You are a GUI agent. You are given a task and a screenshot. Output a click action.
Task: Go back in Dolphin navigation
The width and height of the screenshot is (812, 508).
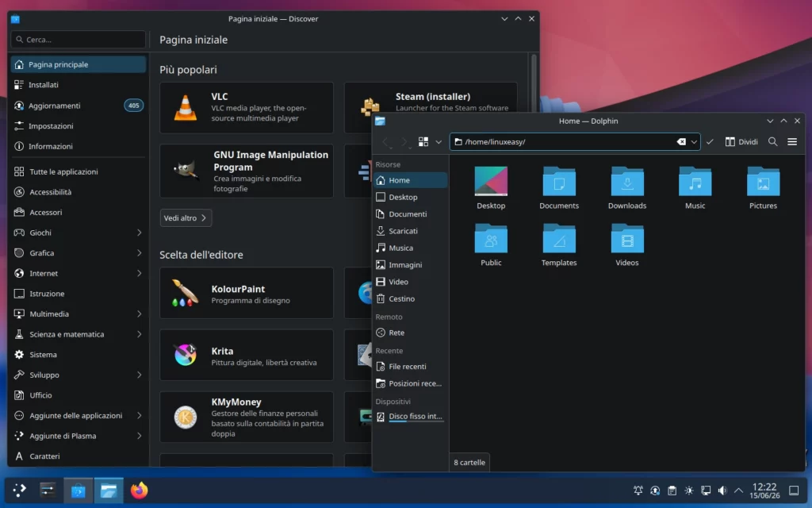pyautogui.click(x=385, y=141)
